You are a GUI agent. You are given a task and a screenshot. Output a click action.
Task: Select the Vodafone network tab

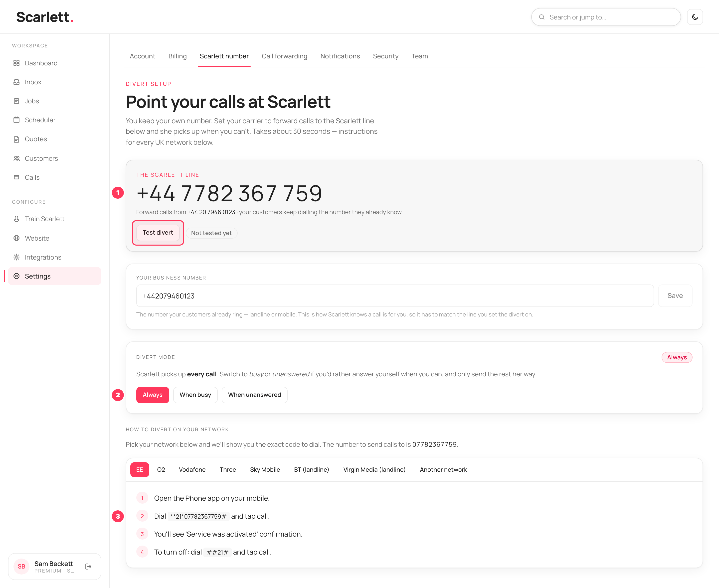[192, 469]
